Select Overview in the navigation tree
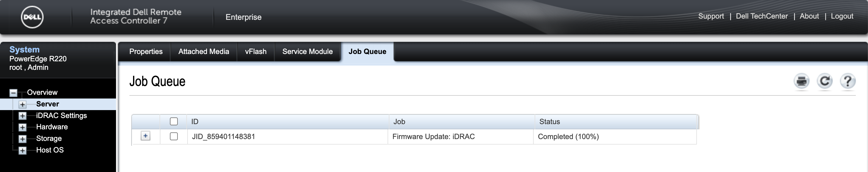 42,92
